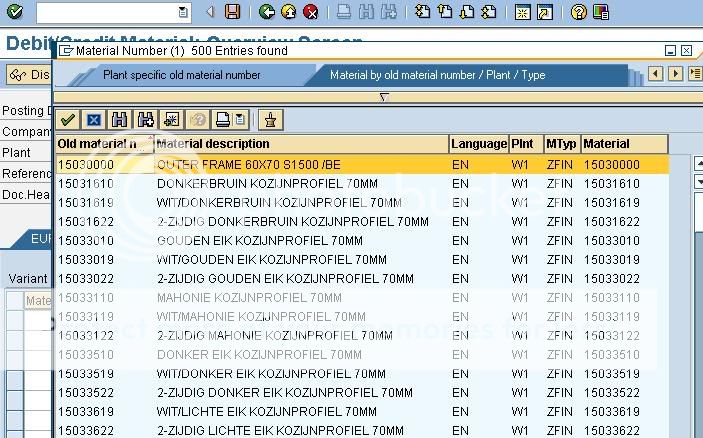Click the Print icon in dialog toolbar
The height and width of the screenshot is (438, 703).
click(x=222, y=120)
